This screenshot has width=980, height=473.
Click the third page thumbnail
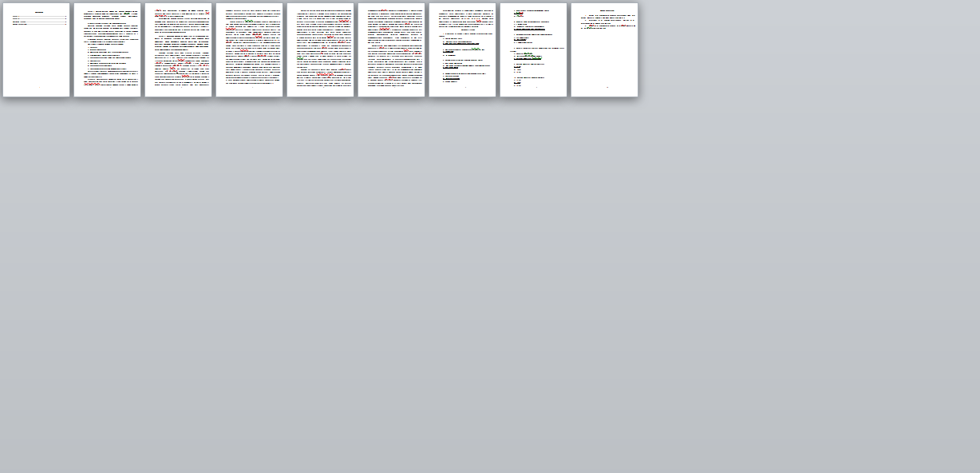[x=178, y=49]
